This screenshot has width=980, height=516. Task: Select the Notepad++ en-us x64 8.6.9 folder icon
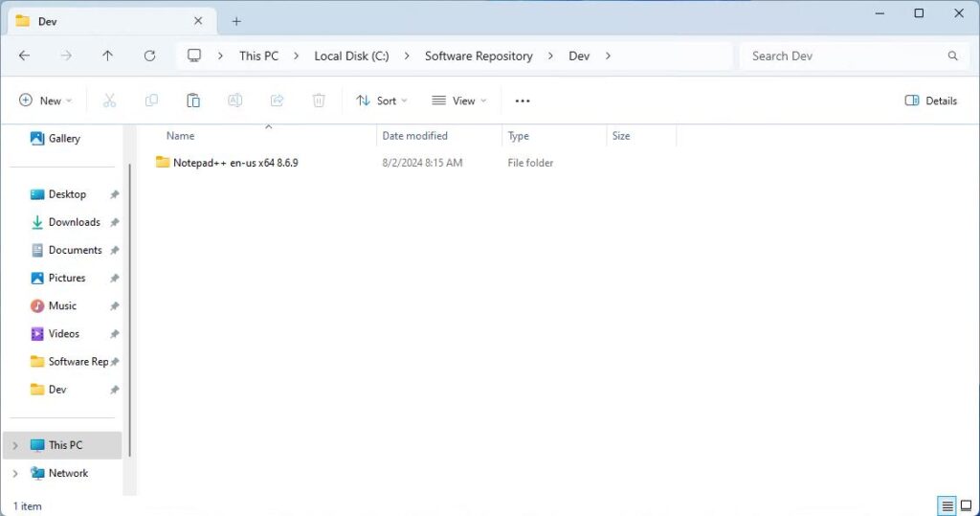(x=163, y=162)
